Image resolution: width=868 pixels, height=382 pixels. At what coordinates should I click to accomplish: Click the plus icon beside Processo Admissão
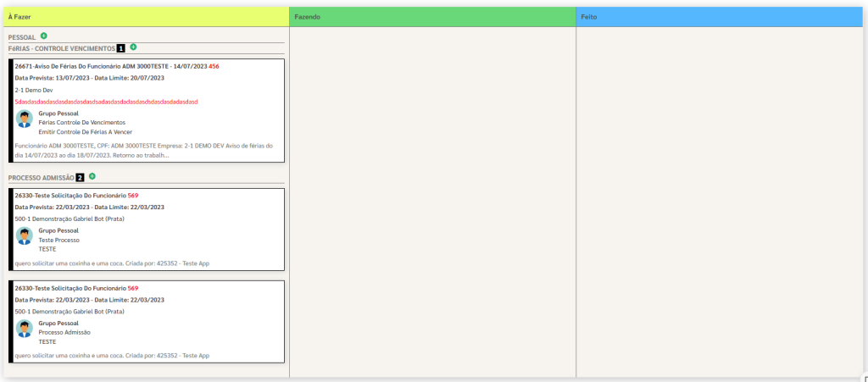coord(92,176)
